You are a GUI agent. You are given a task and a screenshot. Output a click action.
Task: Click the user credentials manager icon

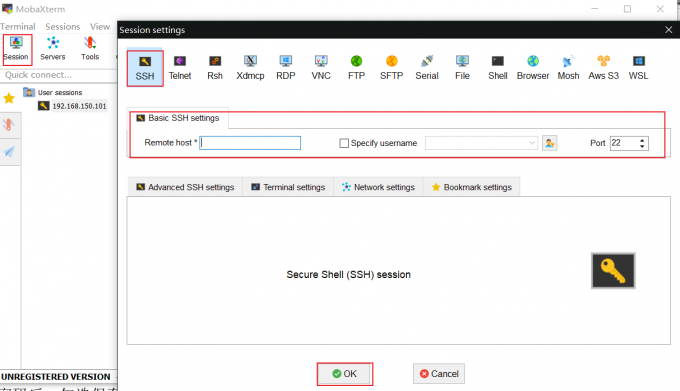point(549,143)
